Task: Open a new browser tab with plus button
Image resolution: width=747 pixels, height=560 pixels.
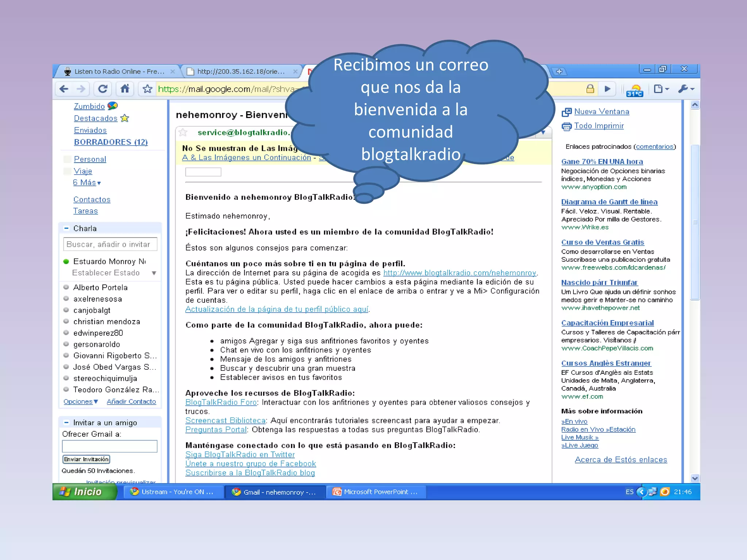Action: 559,71
